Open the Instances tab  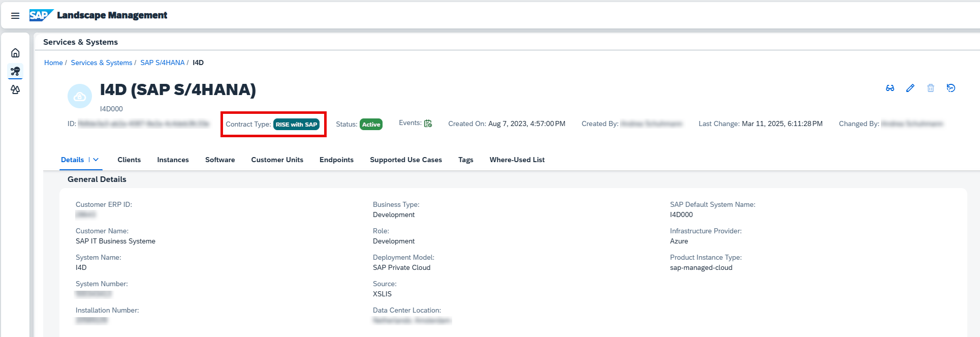tap(173, 160)
